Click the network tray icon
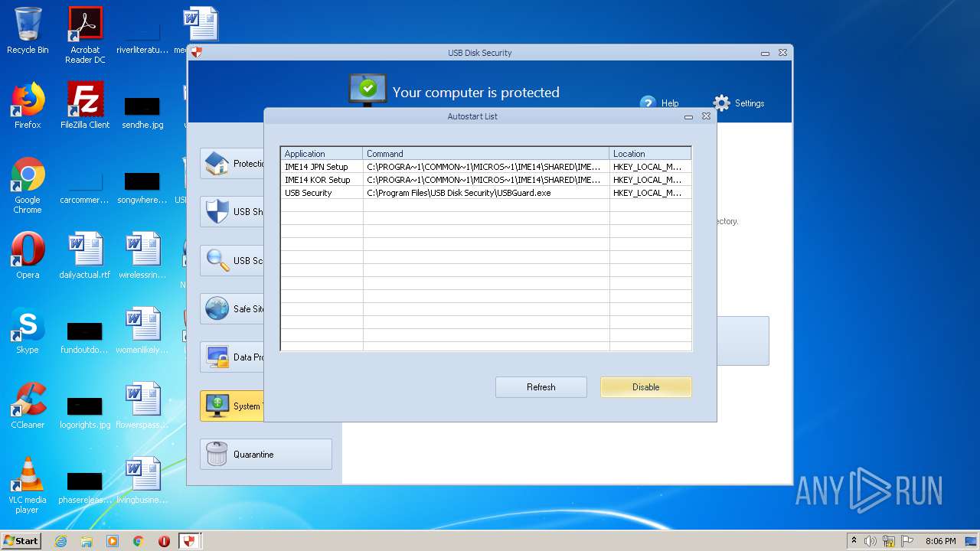This screenshot has height=551, width=980. tap(889, 541)
